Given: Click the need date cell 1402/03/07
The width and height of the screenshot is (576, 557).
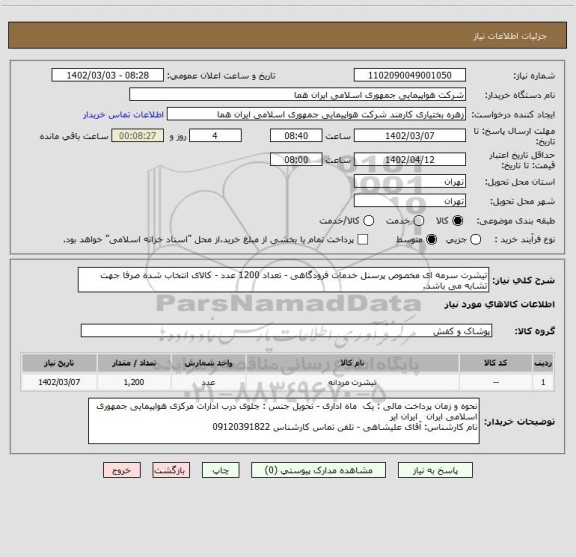Looking at the screenshot, I should (x=59, y=382).
